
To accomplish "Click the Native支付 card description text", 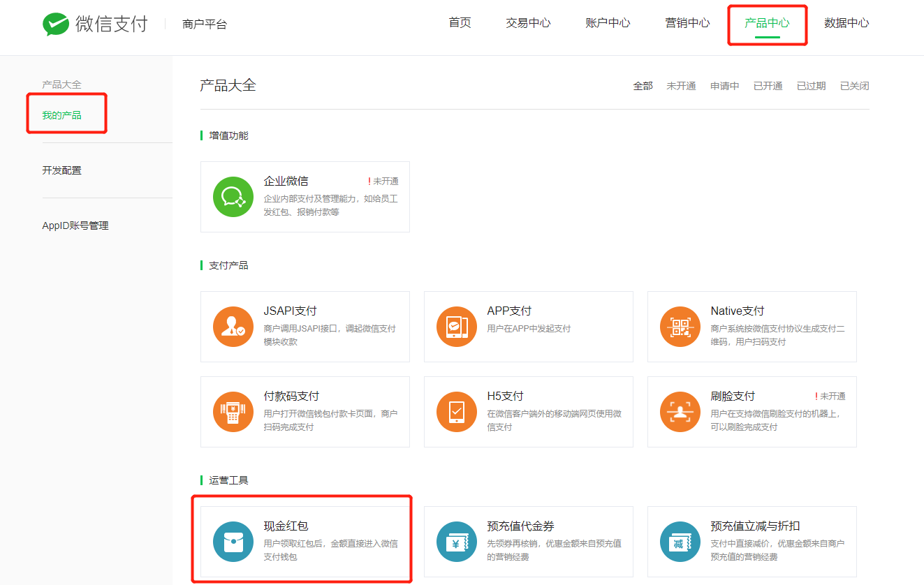I will [x=777, y=335].
